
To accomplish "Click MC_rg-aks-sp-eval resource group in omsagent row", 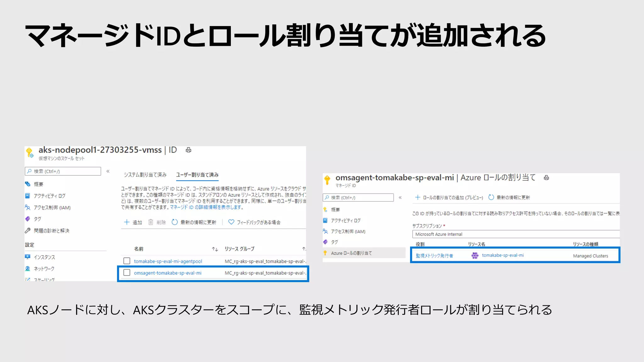I will pos(265,273).
